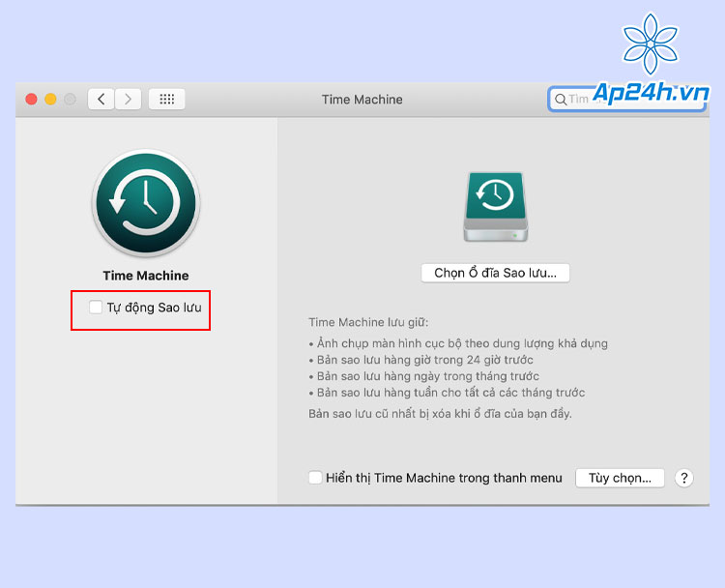Click the bold Time Machine label under the icon
725x588 pixels.
[x=146, y=276]
